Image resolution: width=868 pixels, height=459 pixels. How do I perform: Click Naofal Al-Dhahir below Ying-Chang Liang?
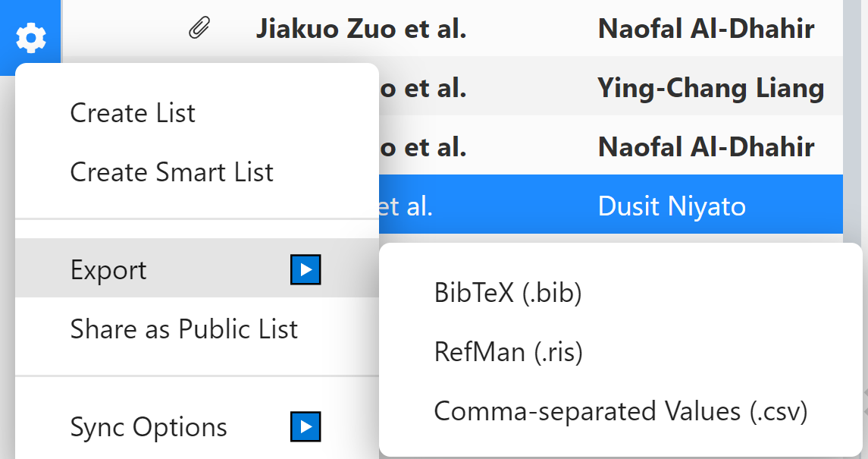coord(706,147)
